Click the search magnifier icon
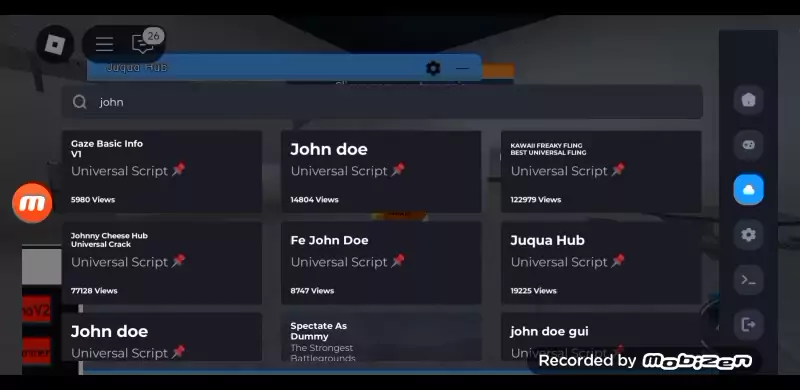Viewport: 800px width, 390px height. pos(80,102)
